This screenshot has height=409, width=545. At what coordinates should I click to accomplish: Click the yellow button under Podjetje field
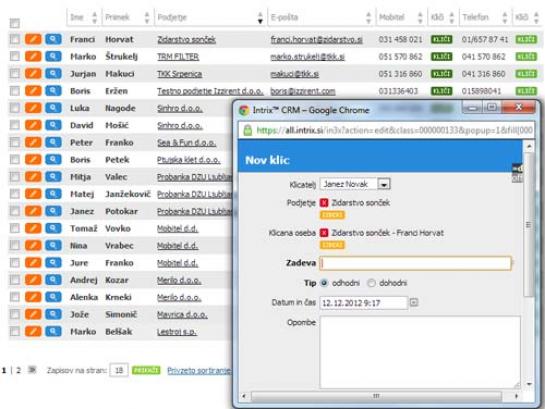click(x=332, y=215)
